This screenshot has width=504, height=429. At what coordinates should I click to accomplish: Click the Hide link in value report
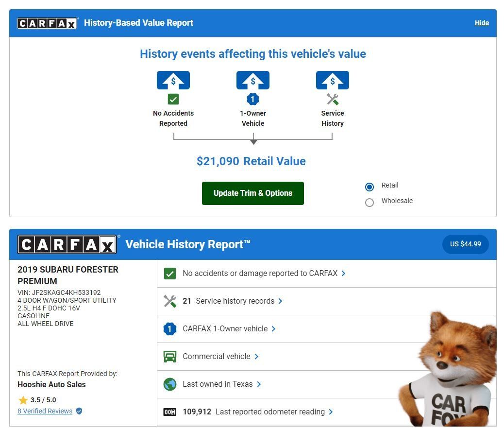[482, 23]
